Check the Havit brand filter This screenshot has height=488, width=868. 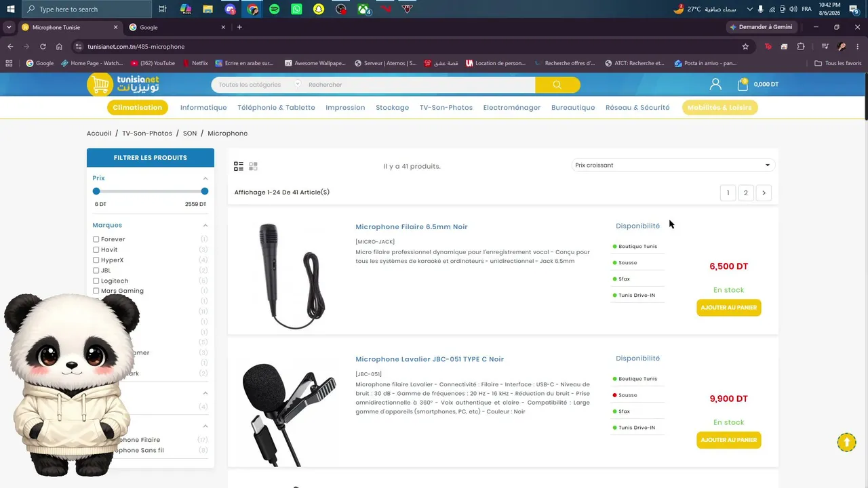pos(96,249)
